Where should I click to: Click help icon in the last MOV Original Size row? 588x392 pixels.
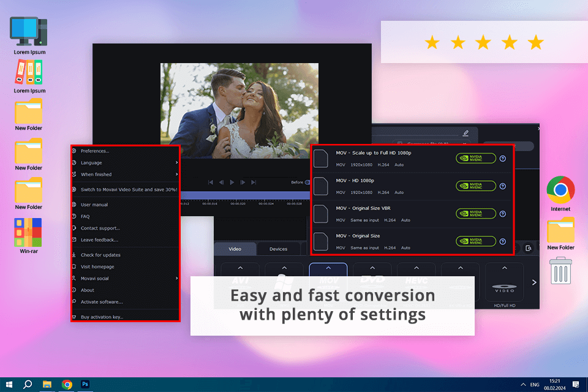click(503, 241)
